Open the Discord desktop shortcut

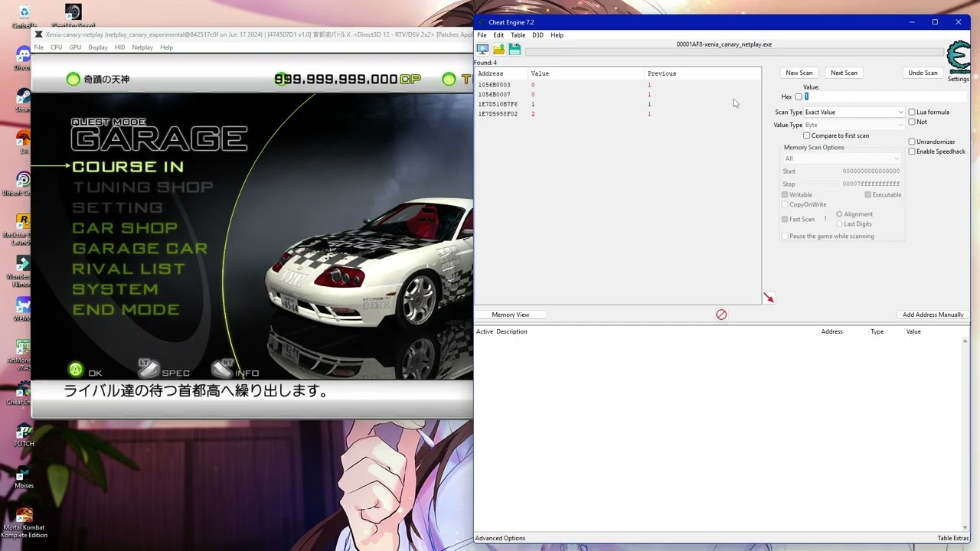[x=24, y=58]
